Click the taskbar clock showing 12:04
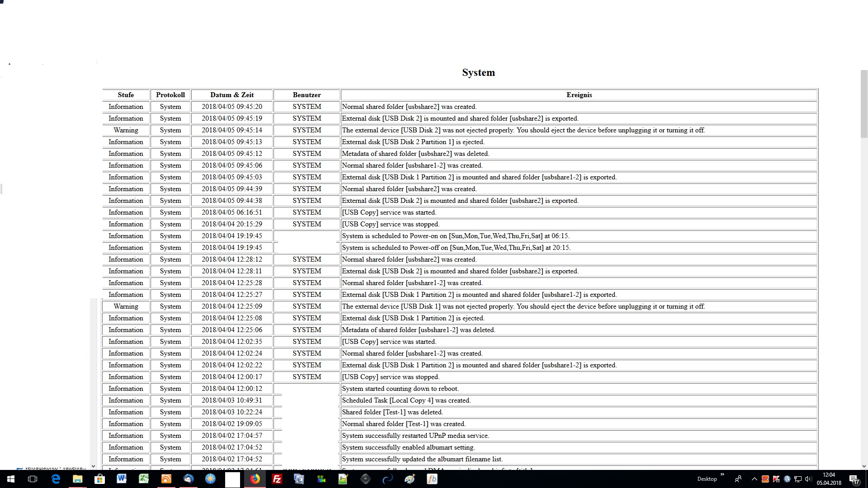868x488 pixels. [x=829, y=479]
